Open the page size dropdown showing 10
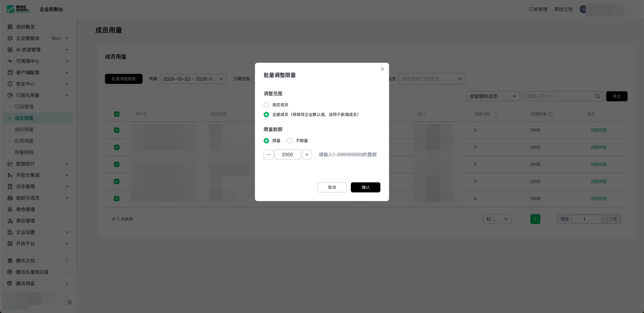The height and width of the screenshot is (313, 644). point(497,219)
